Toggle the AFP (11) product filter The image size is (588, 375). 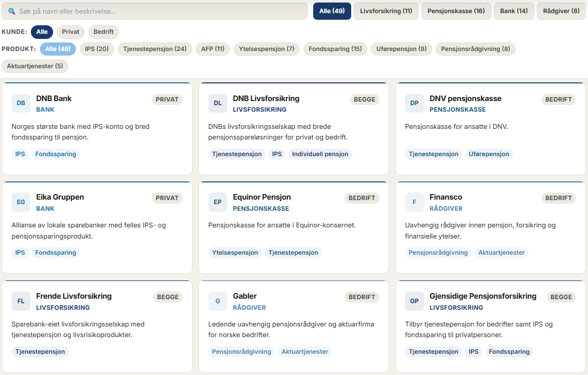click(213, 49)
